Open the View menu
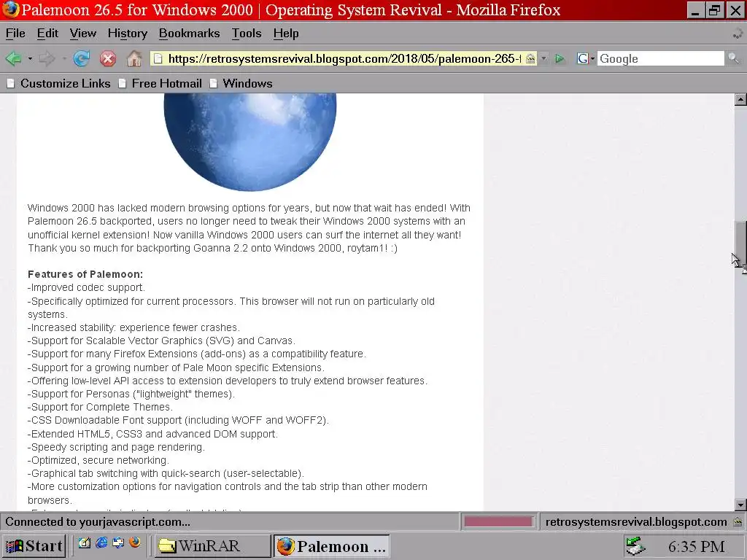This screenshot has width=747, height=560. (x=83, y=34)
